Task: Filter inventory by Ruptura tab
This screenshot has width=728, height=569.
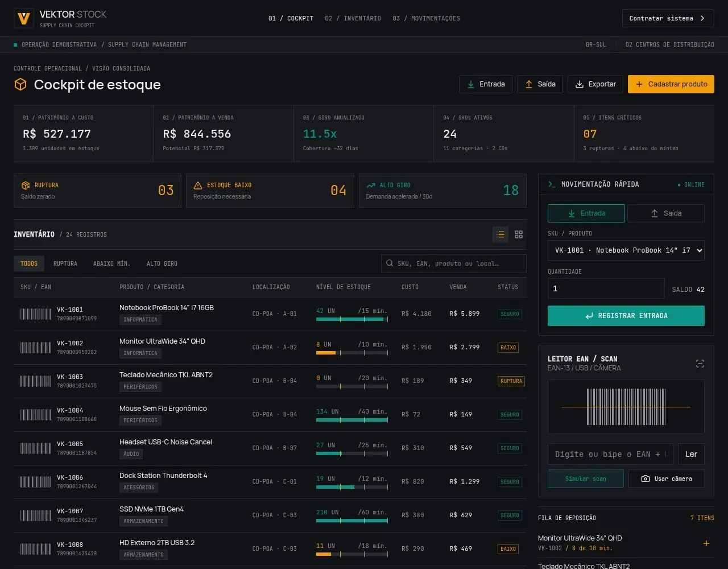Action: [65, 263]
